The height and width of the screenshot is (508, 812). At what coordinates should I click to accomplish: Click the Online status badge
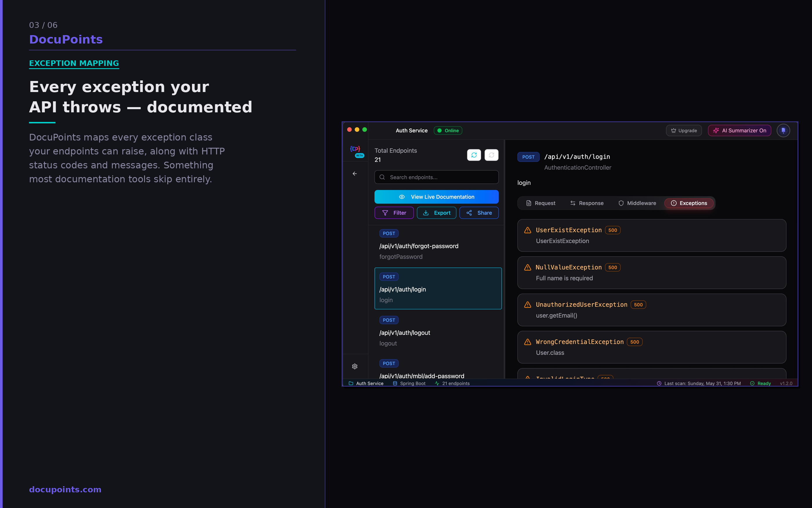click(448, 130)
